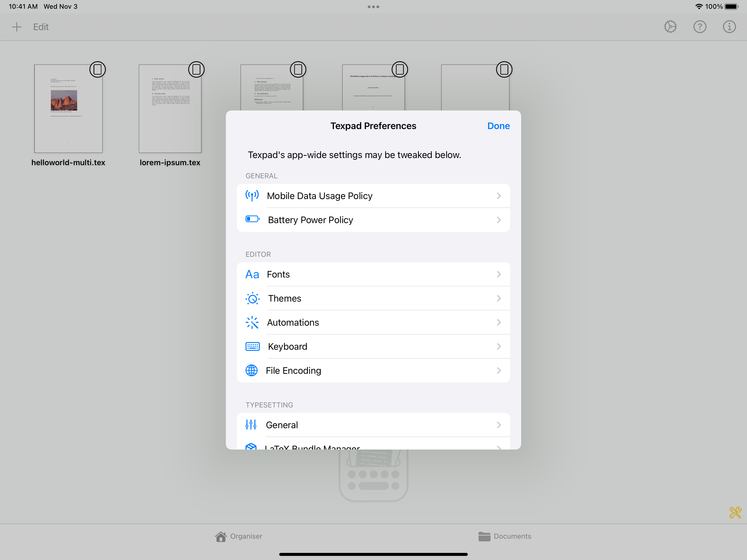Tap the three dots multitasking indicator
The width and height of the screenshot is (747, 560).
click(x=373, y=7)
